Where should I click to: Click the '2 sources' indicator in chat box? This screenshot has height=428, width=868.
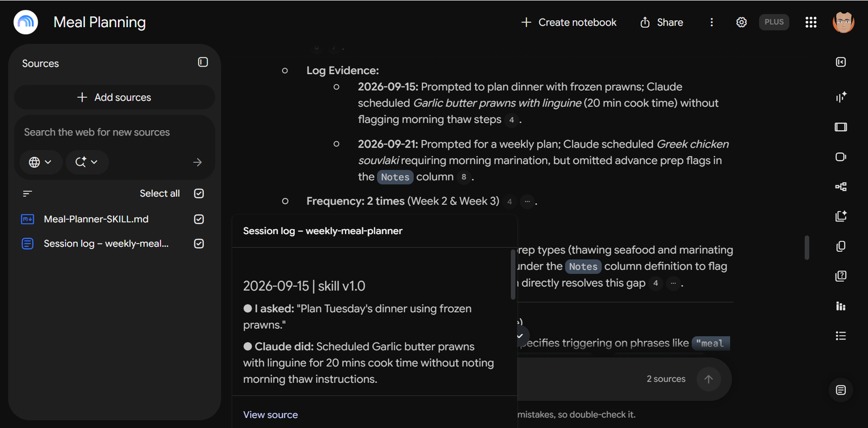pyautogui.click(x=666, y=379)
